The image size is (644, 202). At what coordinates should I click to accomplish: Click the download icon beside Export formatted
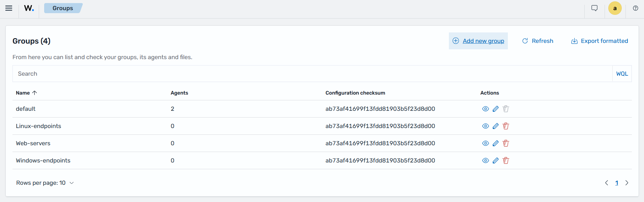pos(574,41)
